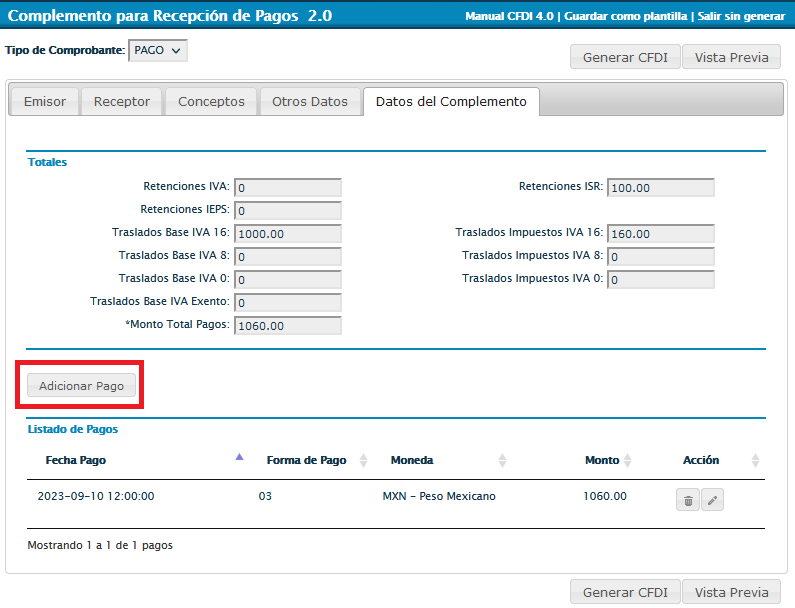Viewport: 795px width, 608px height.
Task: Sort by Fecha Pago column arrow
Action: pos(239,457)
